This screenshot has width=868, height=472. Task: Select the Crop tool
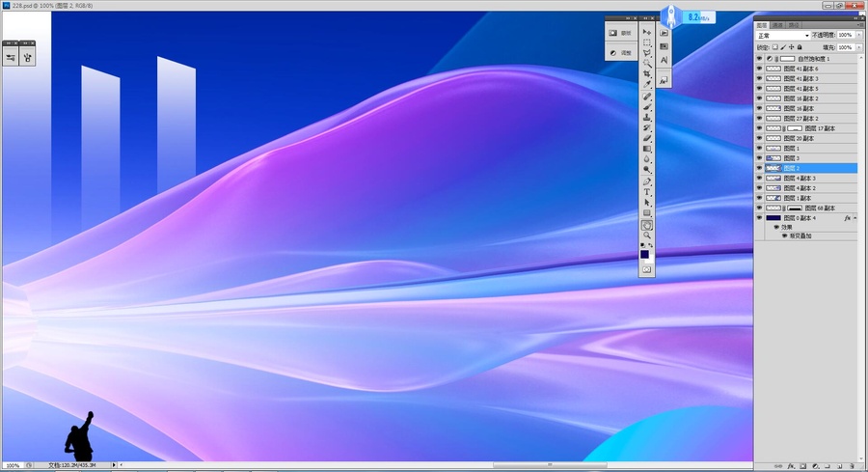coord(646,74)
